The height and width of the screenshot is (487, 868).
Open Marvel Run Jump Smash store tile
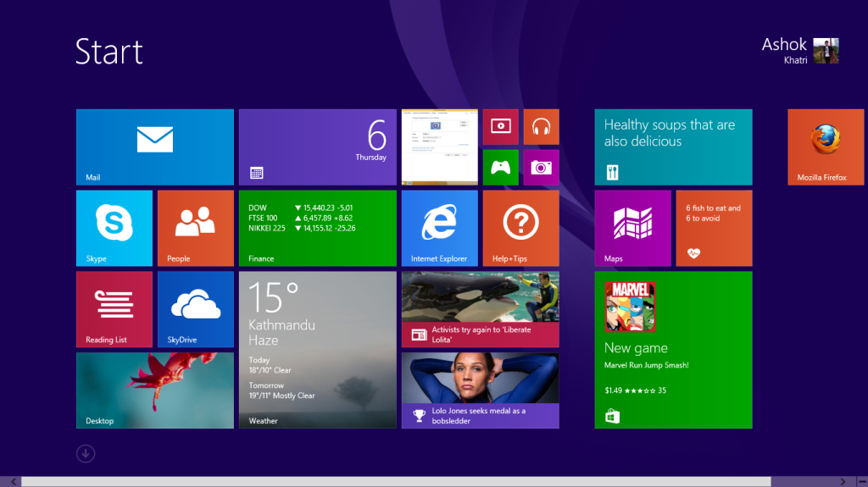673,350
